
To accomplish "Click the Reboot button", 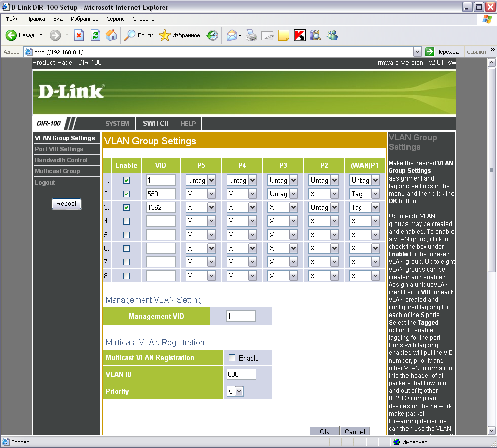I will [x=67, y=204].
